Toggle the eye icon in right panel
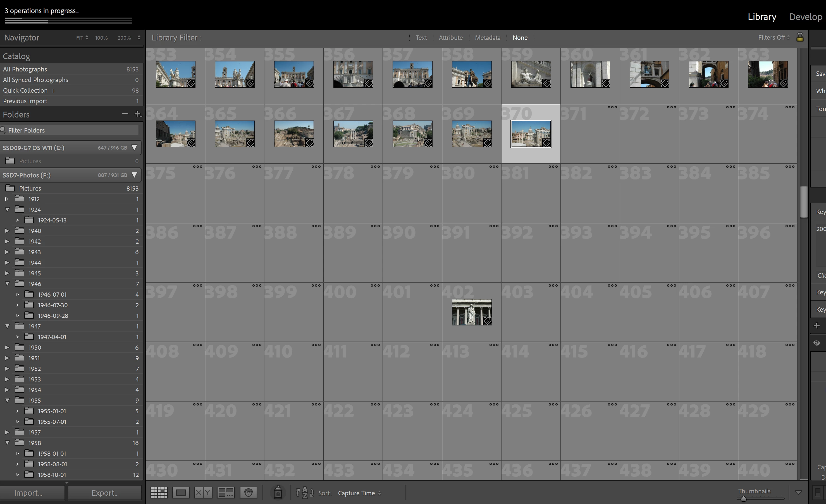826x504 pixels. (817, 343)
